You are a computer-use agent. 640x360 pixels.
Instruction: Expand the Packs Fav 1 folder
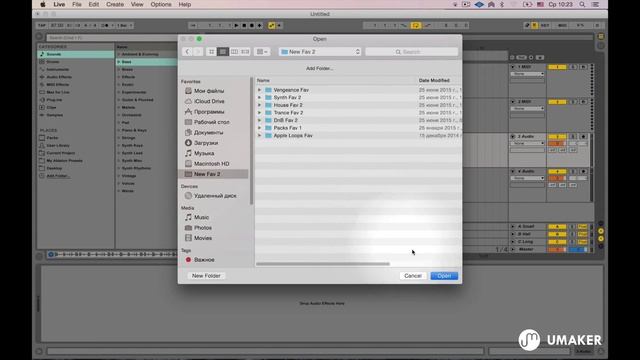(260, 128)
